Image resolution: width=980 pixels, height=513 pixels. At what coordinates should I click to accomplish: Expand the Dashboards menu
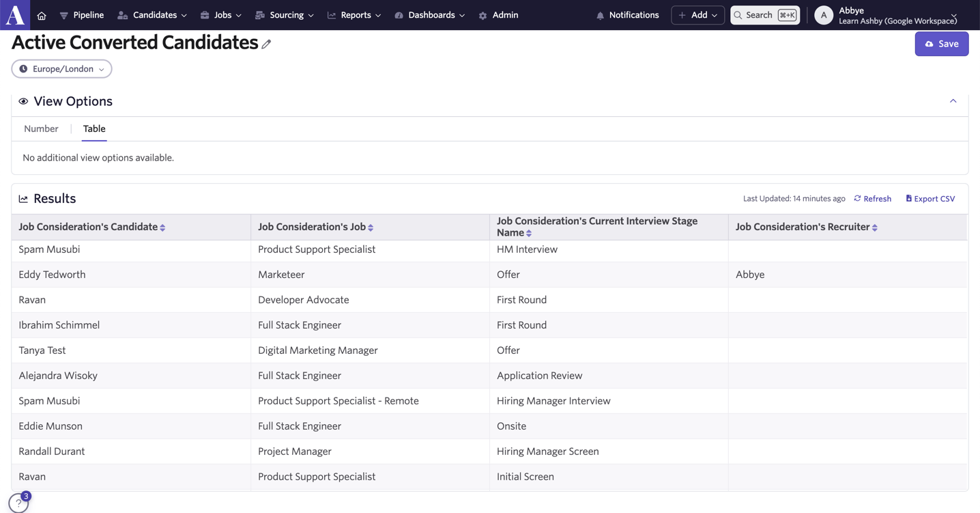pos(430,15)
